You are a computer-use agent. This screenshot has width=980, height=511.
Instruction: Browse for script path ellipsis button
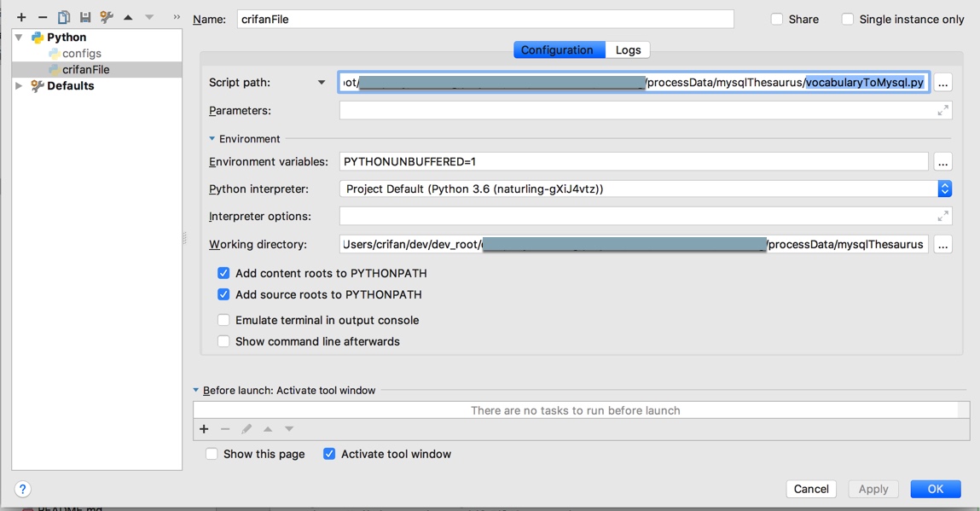pos(943,83)
